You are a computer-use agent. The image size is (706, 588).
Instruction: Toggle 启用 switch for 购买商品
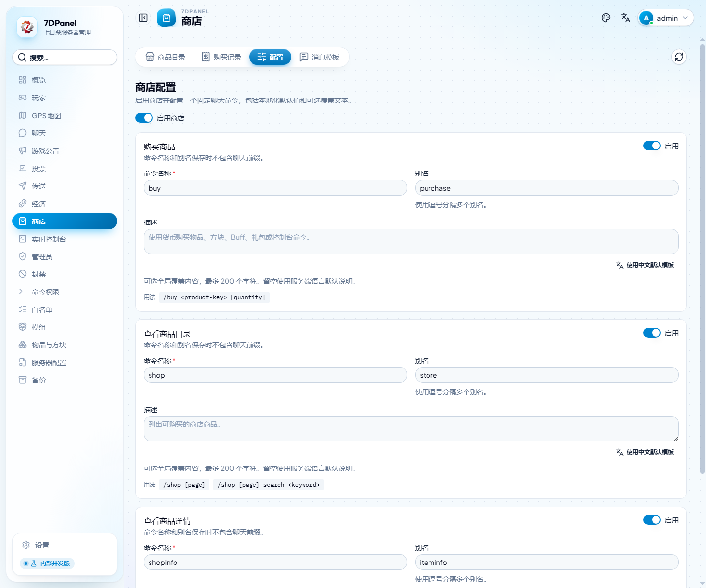652,146
